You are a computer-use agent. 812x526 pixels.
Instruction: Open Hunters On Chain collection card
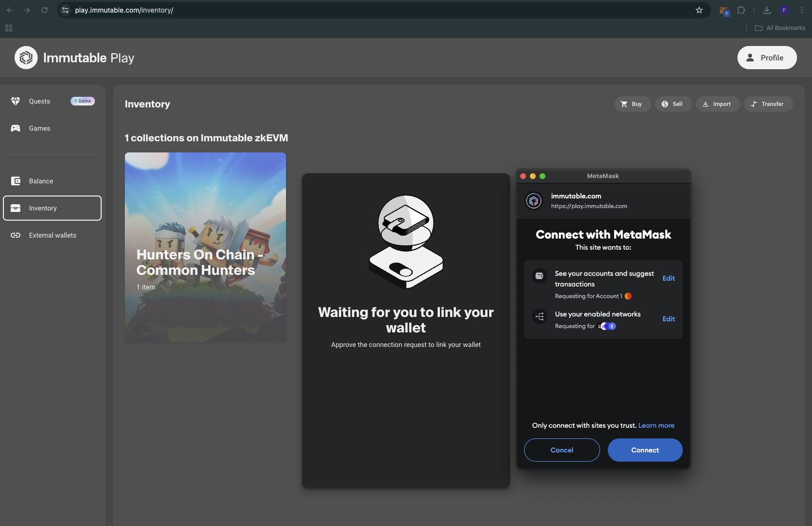[205, 247]
